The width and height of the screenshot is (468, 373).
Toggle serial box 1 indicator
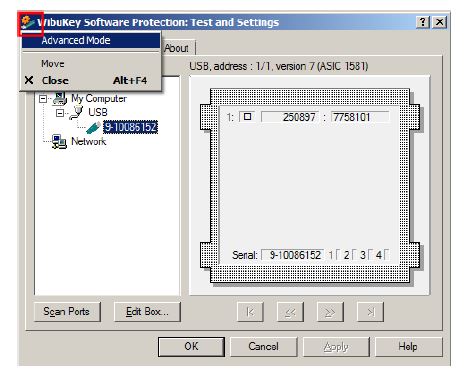pyautogui.click(x=338, y=255)
